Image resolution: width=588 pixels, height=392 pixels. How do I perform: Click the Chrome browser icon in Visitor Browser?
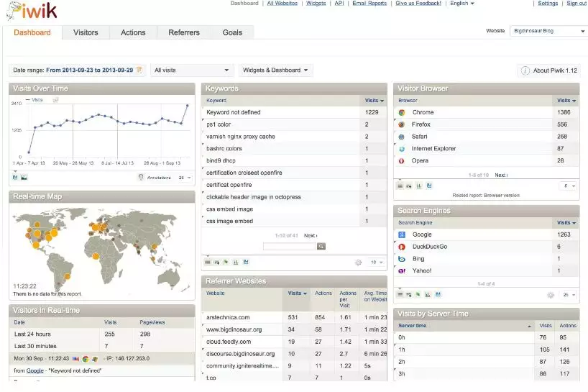[402, 112]
